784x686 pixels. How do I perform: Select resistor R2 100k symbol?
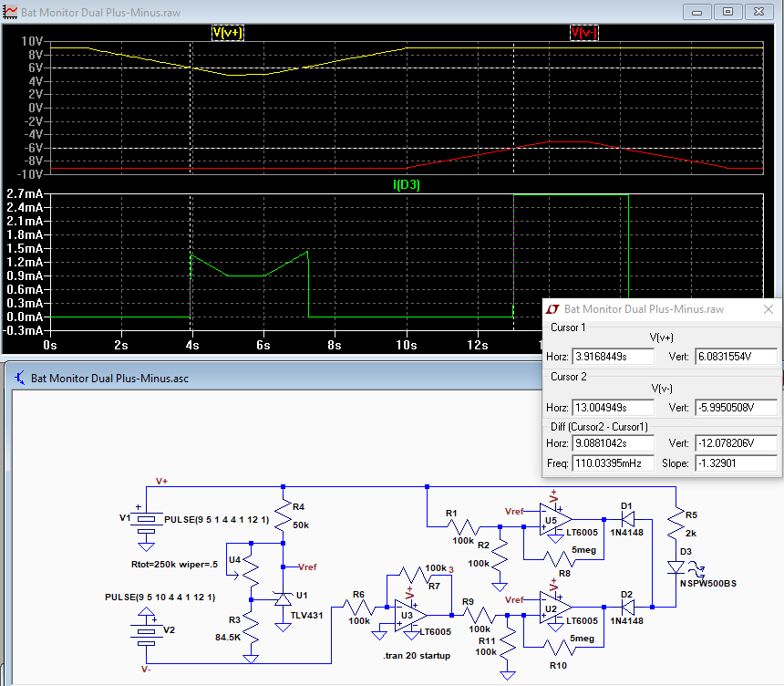[500, 556]
